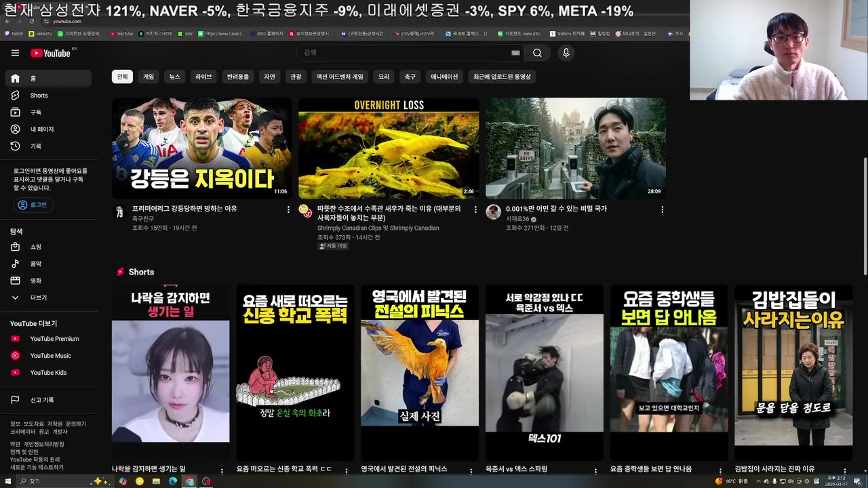The width and height of the screenshot is (868, 488).
Task: Go to 홈 in sidebar
Action: pyautogui.click(x=49, y=79)
